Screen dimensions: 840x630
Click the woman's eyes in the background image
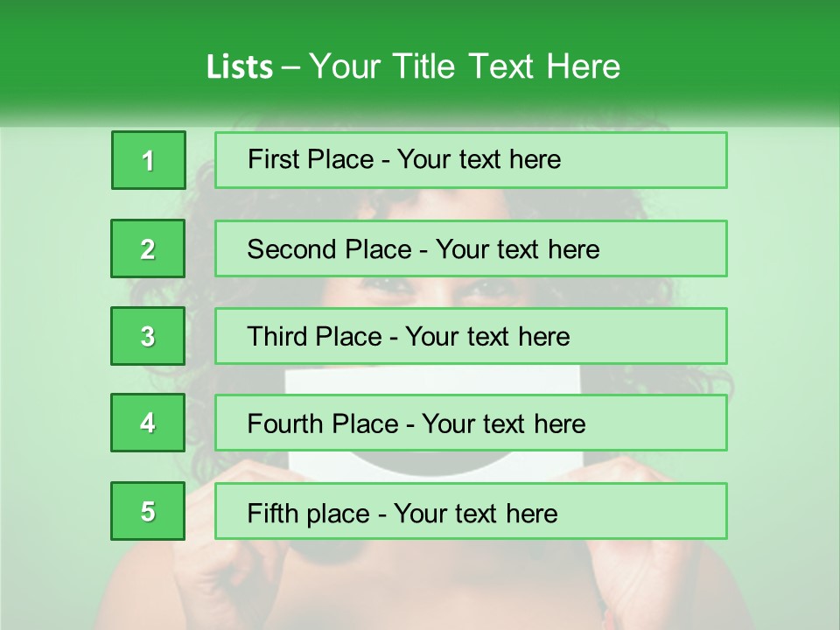pos(429,290)
